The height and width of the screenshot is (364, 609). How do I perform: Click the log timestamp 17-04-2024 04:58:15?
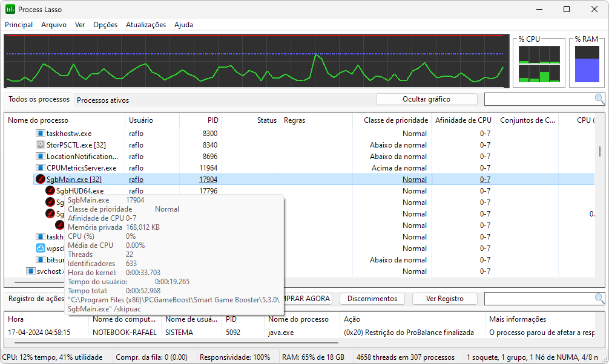tap(39, 333)
